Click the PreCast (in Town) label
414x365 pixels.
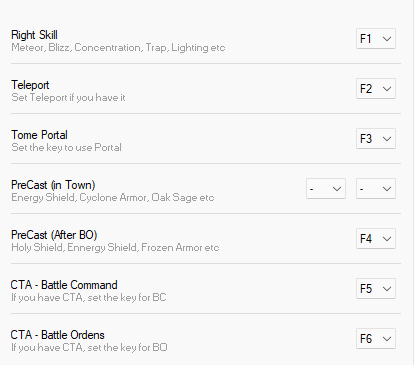click(x=53, y=185)
